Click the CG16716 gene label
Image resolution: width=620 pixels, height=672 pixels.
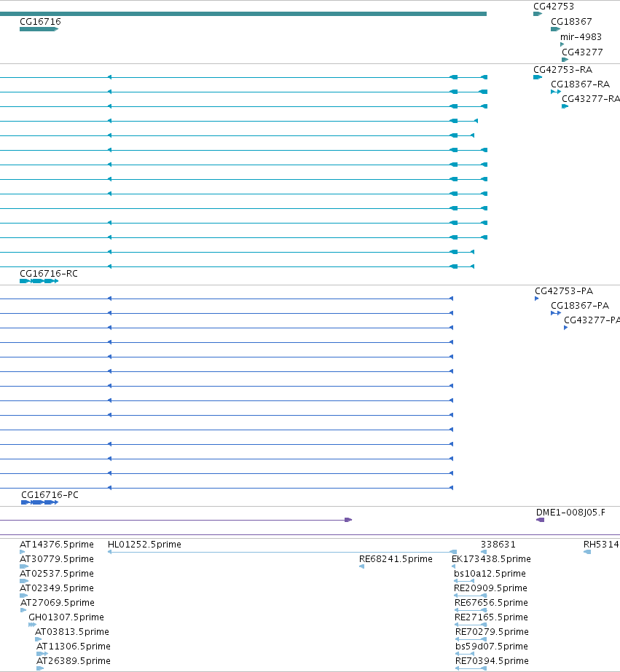(40, 21)
